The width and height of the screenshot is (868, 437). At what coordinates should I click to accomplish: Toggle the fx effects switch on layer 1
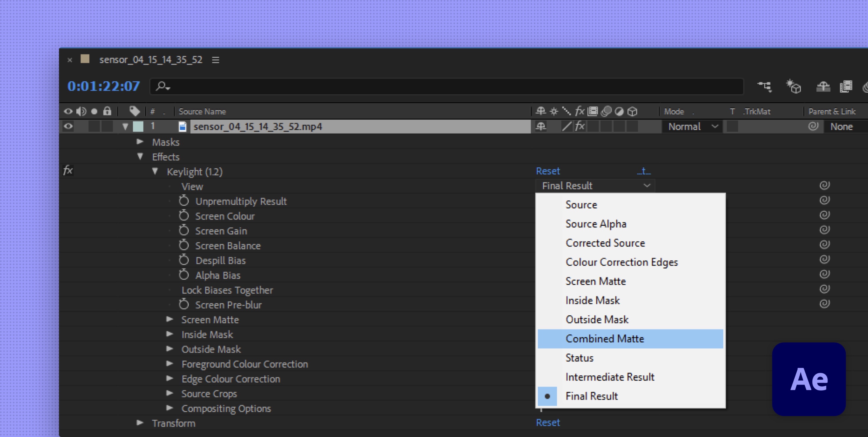click(x=580, y=127)
